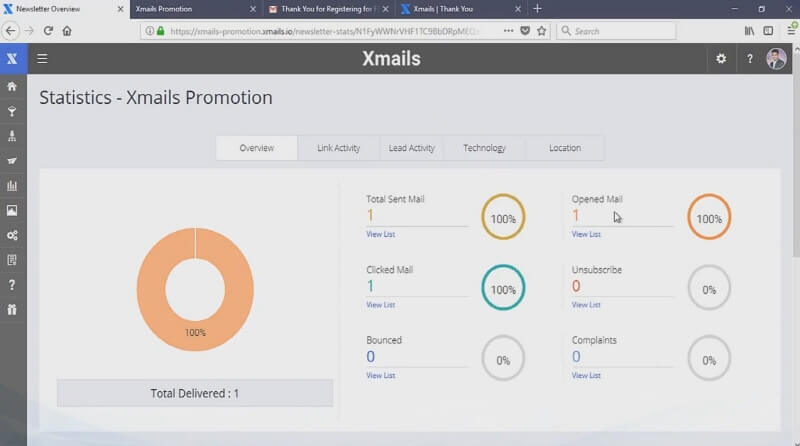View List under Clicked Mail

pos(381,305)
